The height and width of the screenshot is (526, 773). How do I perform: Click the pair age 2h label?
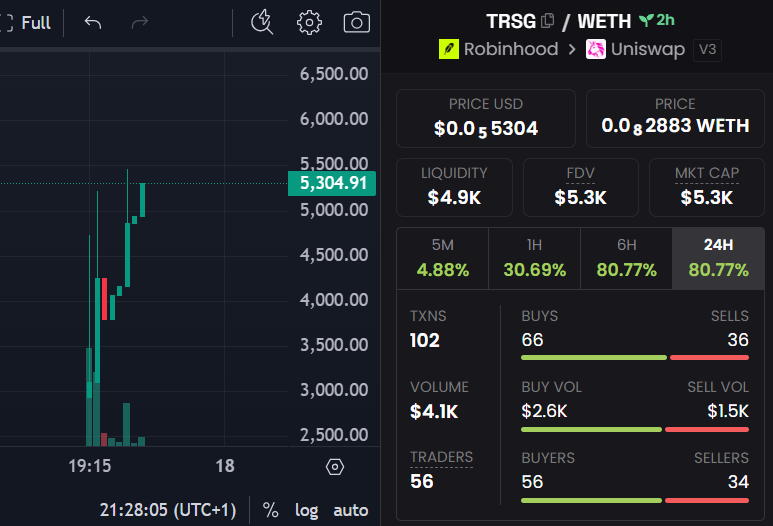665,20
